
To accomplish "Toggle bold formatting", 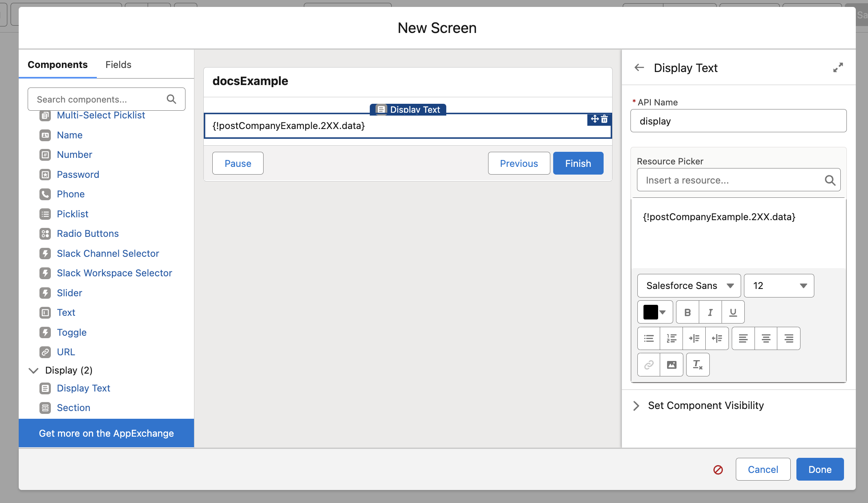I will coord(687,312).
